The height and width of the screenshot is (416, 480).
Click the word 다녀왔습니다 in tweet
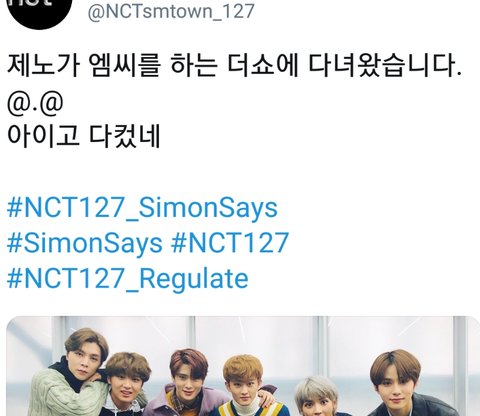coord(384,65)
